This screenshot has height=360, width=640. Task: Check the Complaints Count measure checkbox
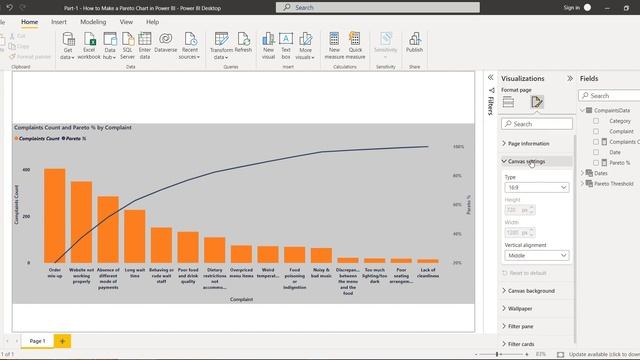tap(596, 142)
